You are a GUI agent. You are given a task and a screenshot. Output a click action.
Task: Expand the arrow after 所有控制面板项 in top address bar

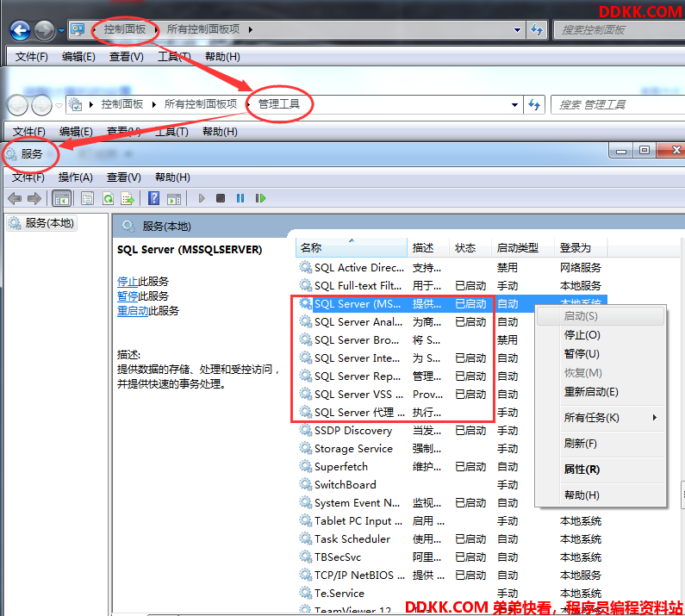point(251,29)
